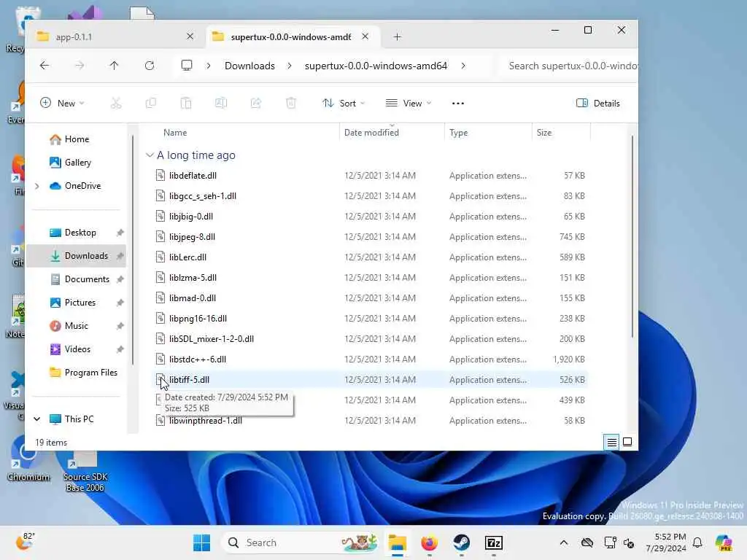Switch to large thumbnails view layout

point(627,443)
